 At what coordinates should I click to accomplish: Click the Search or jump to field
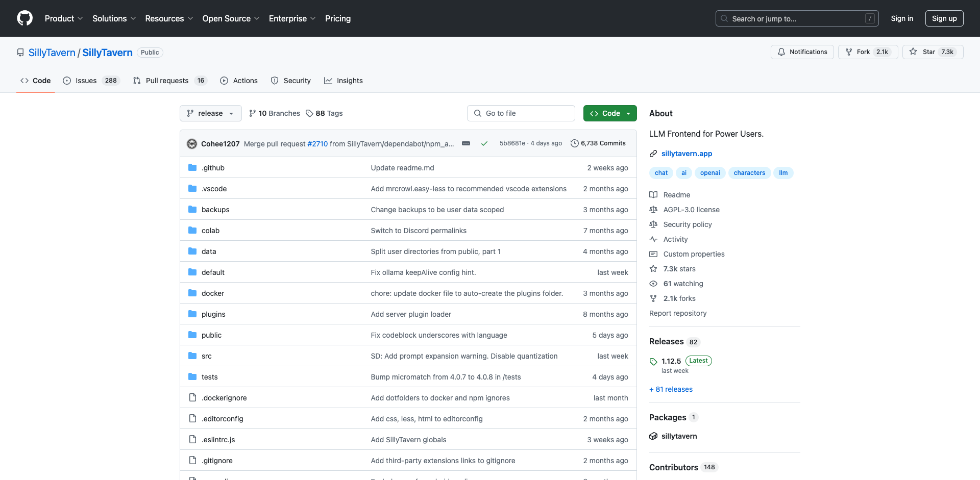[x=797, y=18]
